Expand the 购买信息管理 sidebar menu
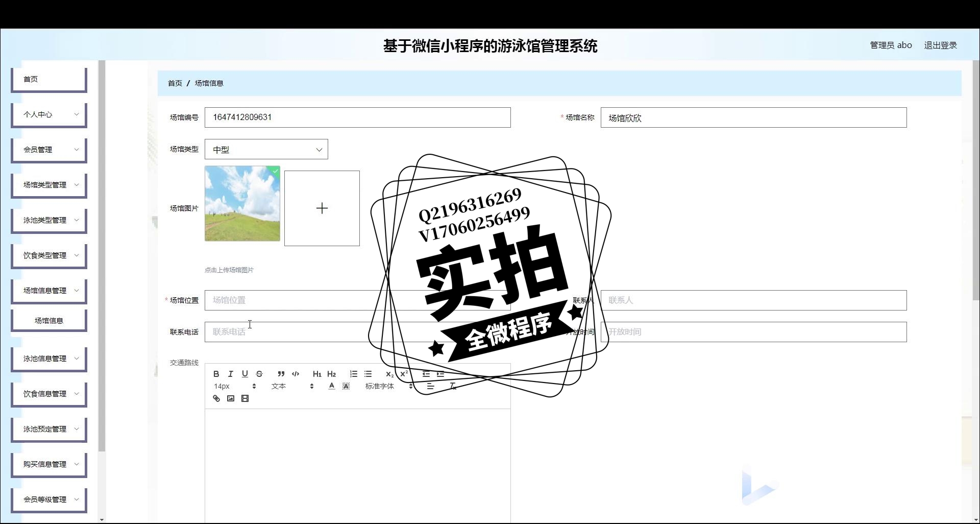 click(49, 464)
